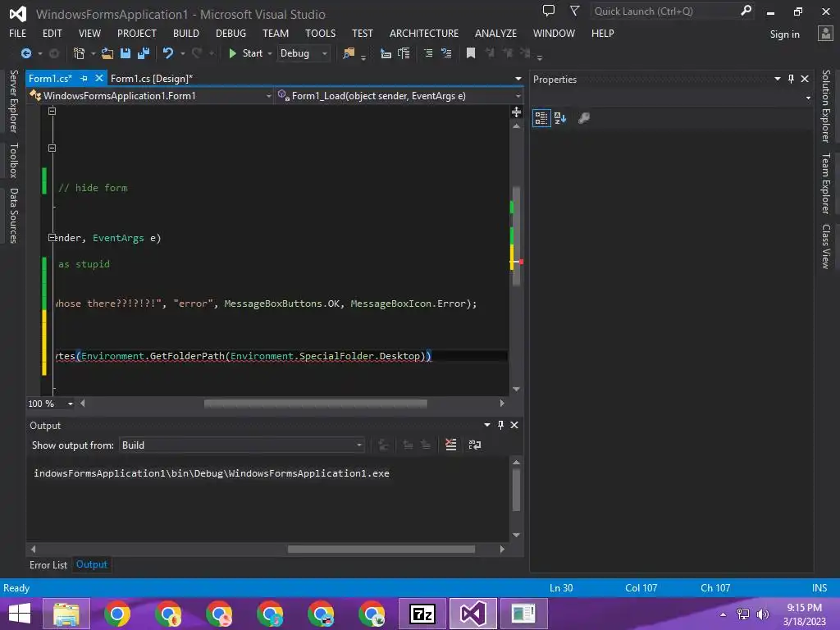Screen dimensions: 840x630
Task: Open the document tabs overflow dropdown
Action: (x=518, y=79)
